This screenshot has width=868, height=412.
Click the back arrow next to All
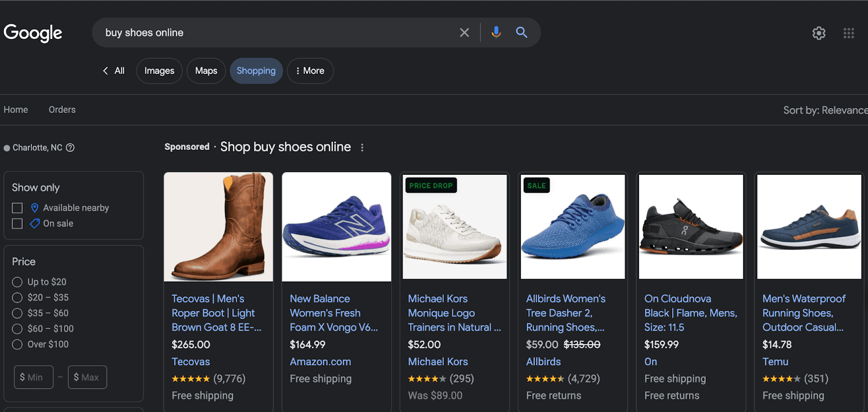coord(105,71)
